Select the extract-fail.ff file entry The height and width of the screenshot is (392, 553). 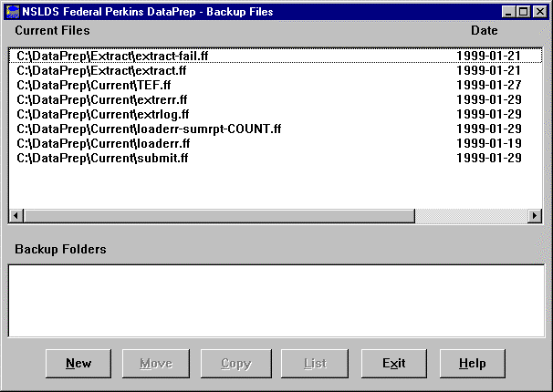[112, 56]
